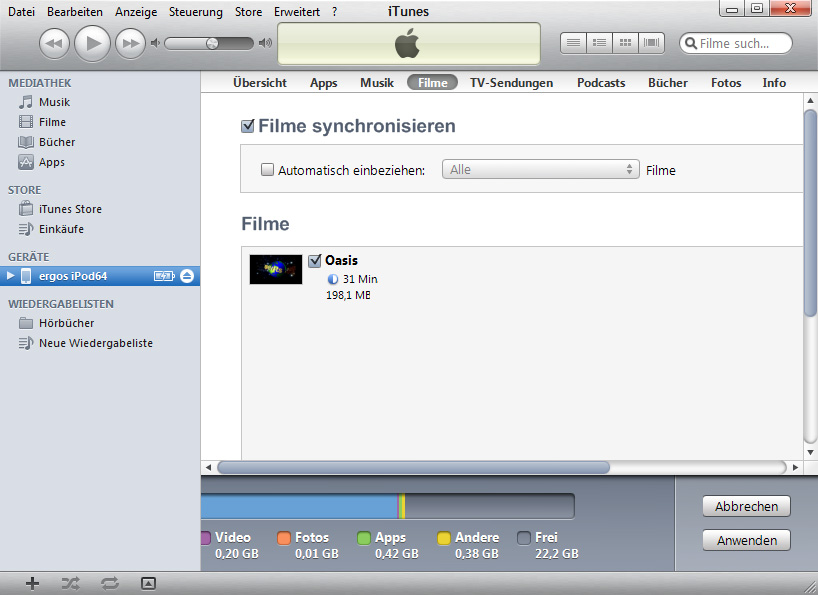
Task: Open the ? help menu
Action: [334, 11]
